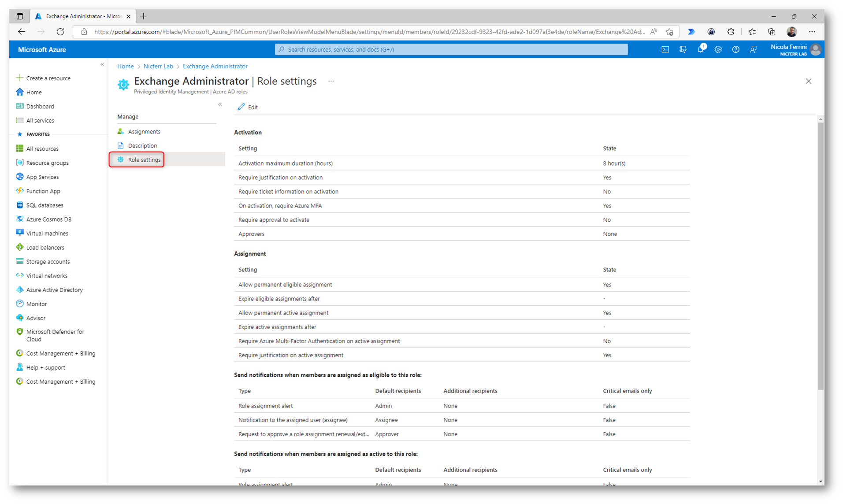Select Description in the Manage menu
Image resolution: width=843 pixels, height=504 pixels.
tap(142, 145)
